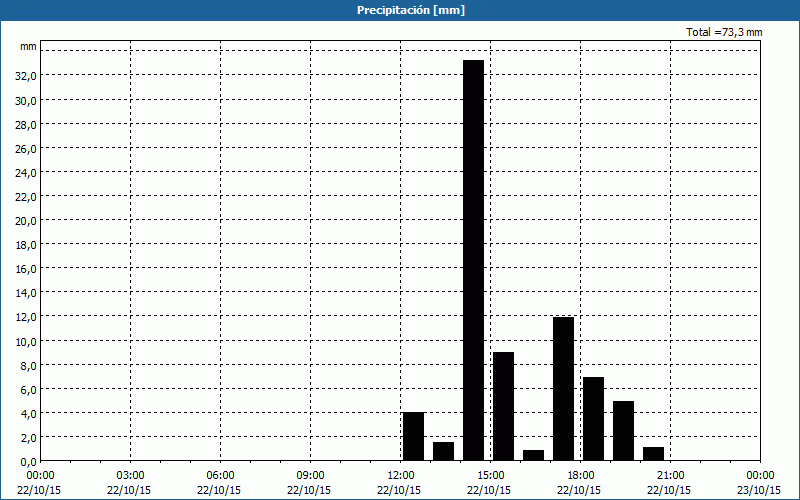The height and width of the screenshot is (500, 800).
Task: Select the 5 mm bar between 19:00 and 20:00
Action: 623,431
